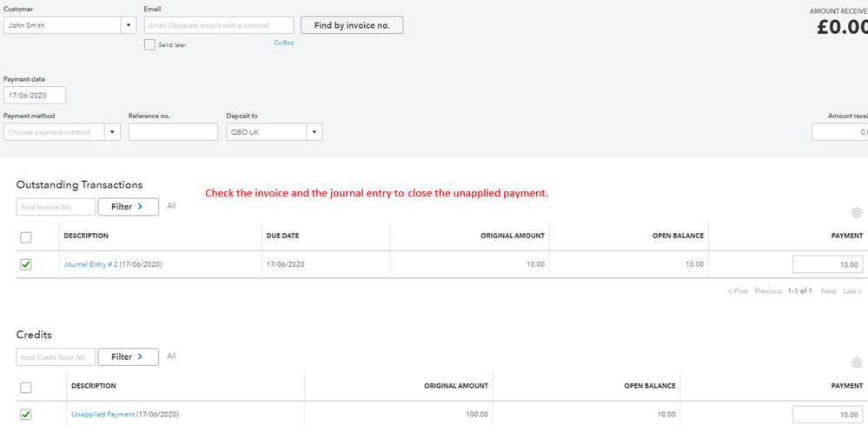
Task: Click the Find Invoice No. search box
Action: click(x=56, y=207)
